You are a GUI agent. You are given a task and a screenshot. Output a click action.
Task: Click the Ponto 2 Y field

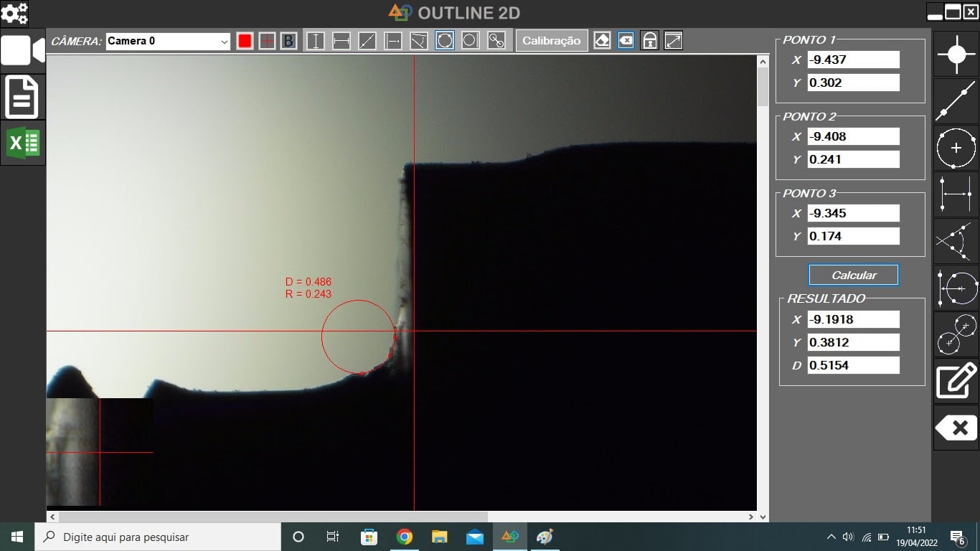(x=854, y=159)
